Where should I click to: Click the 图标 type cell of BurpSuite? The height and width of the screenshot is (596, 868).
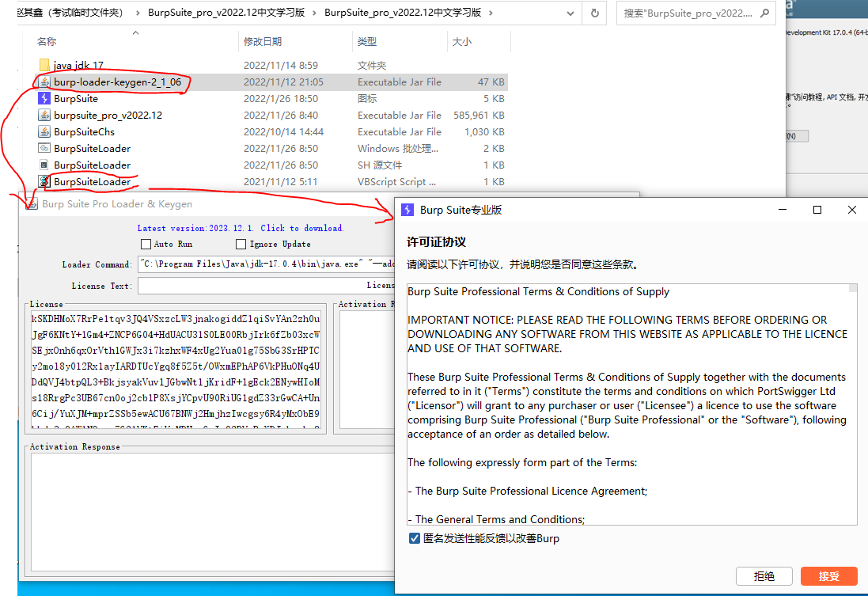click(367, 99)
